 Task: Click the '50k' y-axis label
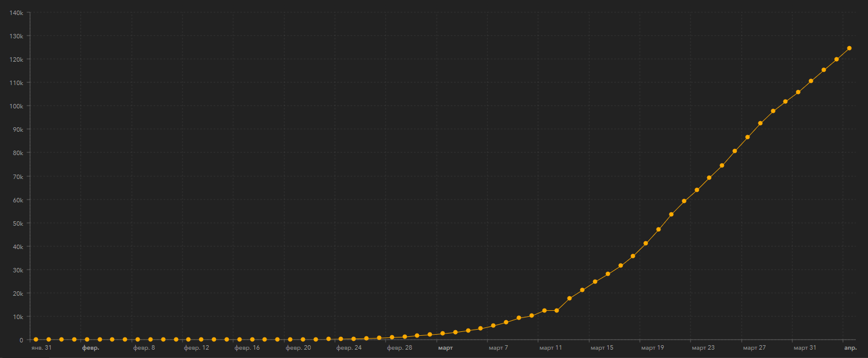pyautogui.click(x=17, y=223)
